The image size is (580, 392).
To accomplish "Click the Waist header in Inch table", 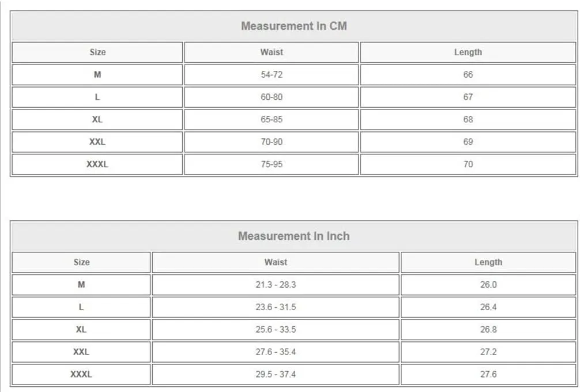I will coord(276,262).
